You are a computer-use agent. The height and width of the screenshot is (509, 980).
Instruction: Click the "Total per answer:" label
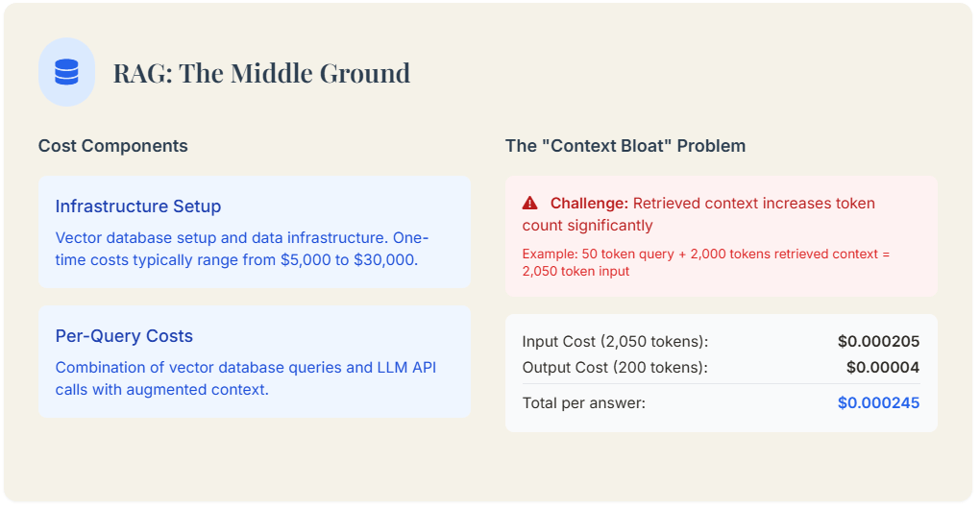(x=583, y=403)
